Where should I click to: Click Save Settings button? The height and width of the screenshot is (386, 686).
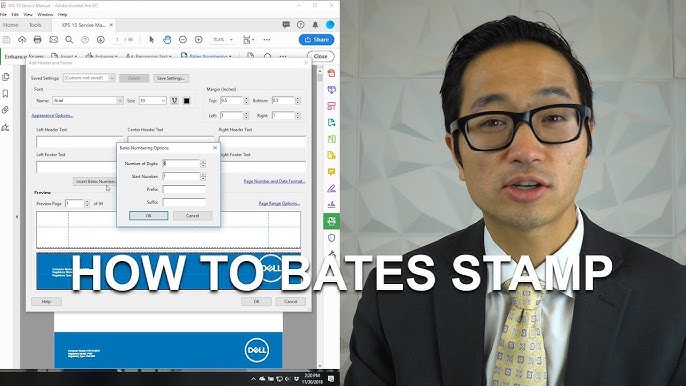171,78
